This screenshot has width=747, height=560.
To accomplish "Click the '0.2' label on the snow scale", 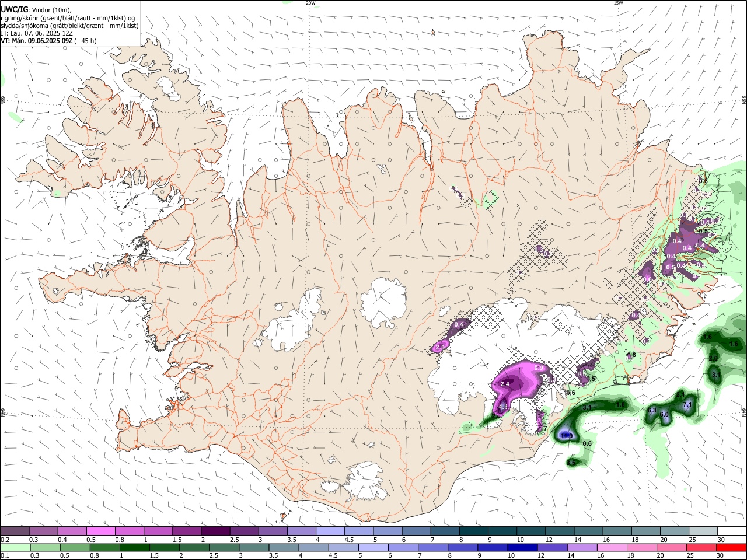I will (5, 540).
